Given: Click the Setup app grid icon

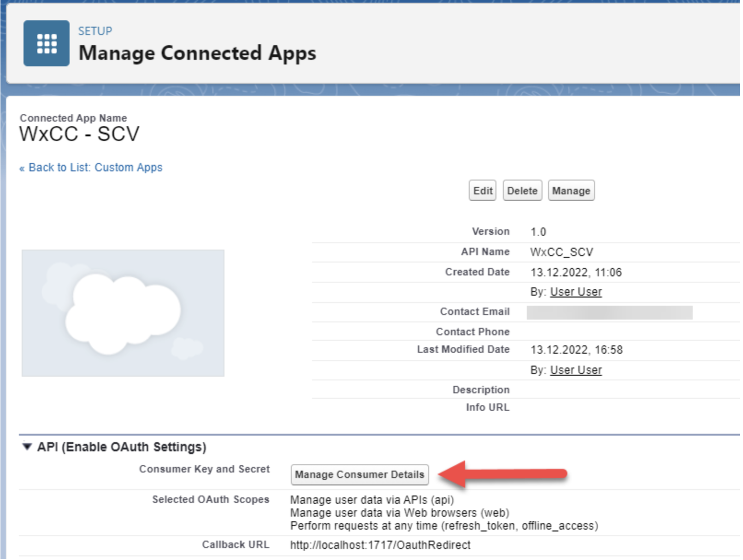Looking at the screenshot, I should pyautogui.click(x=47, y=43).
